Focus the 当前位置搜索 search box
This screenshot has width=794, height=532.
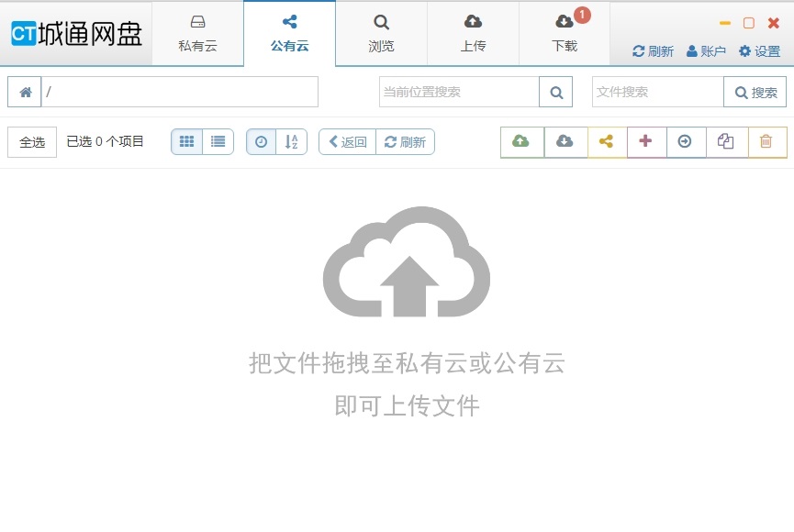coord(459,92)
